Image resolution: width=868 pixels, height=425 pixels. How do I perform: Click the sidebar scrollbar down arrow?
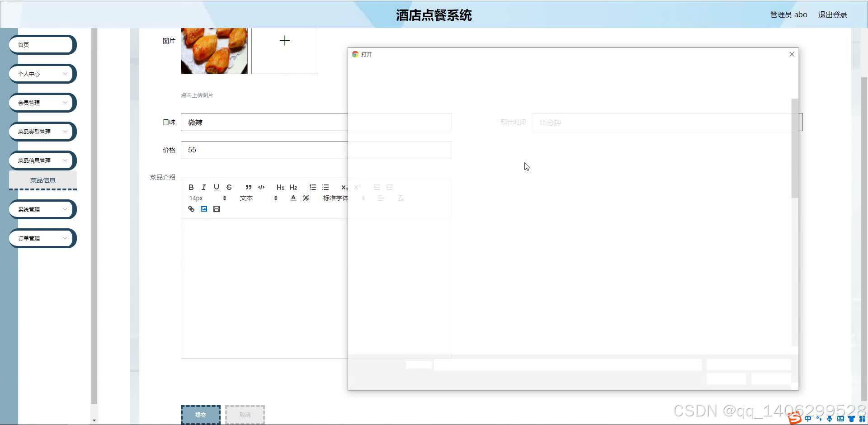tap(94, 420)
